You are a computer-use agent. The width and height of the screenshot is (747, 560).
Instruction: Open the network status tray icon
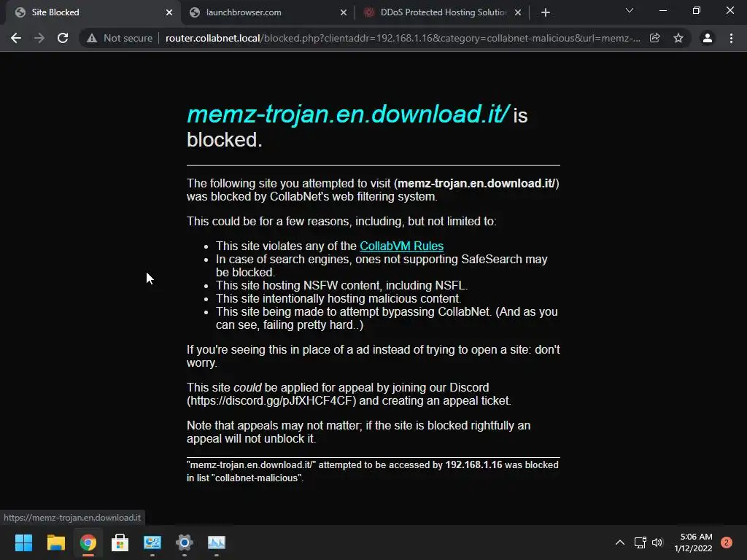coord(640,542)
